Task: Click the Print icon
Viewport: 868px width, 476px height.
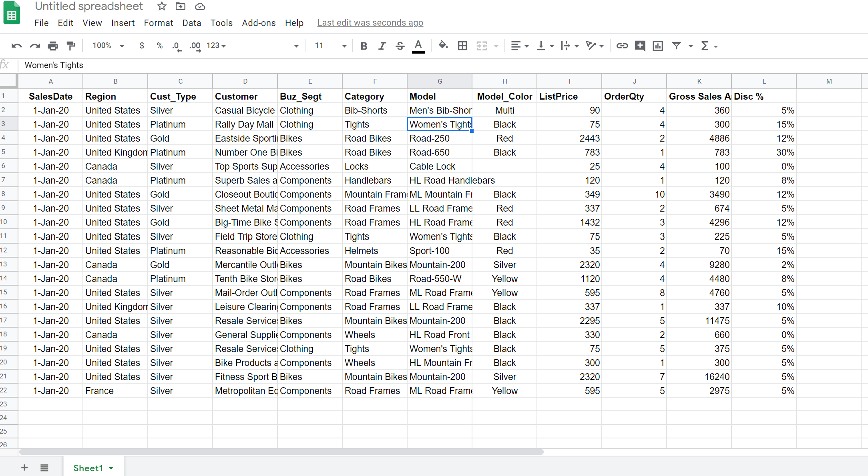Action: 53,46
